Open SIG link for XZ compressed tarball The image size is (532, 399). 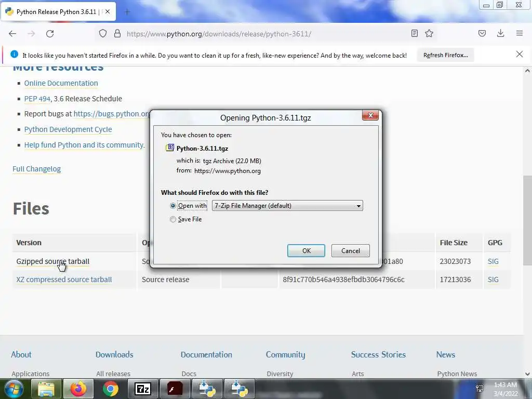(493, 280)
